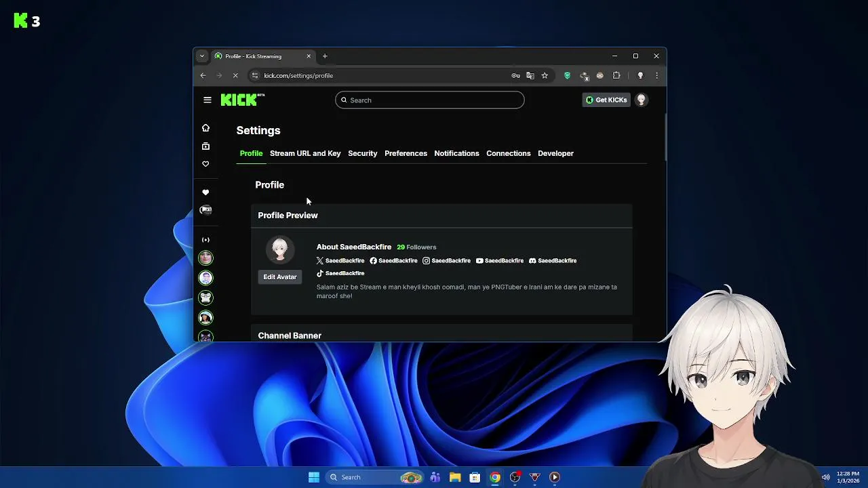Image resolution: width=868 pixels, height=488 pixels.
Task: Open the Windows Start menu
Action: click(314, 477)
